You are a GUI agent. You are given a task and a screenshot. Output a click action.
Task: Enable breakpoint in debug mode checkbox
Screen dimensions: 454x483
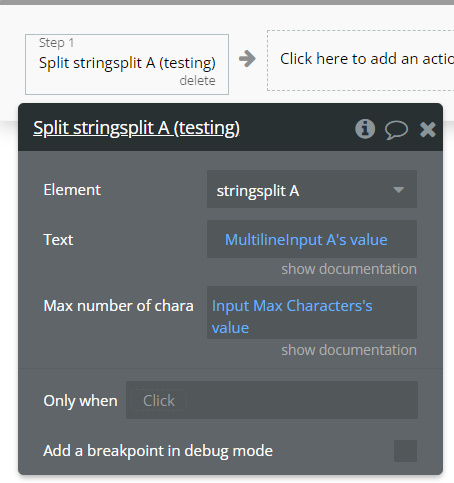(x=405, y=451)
